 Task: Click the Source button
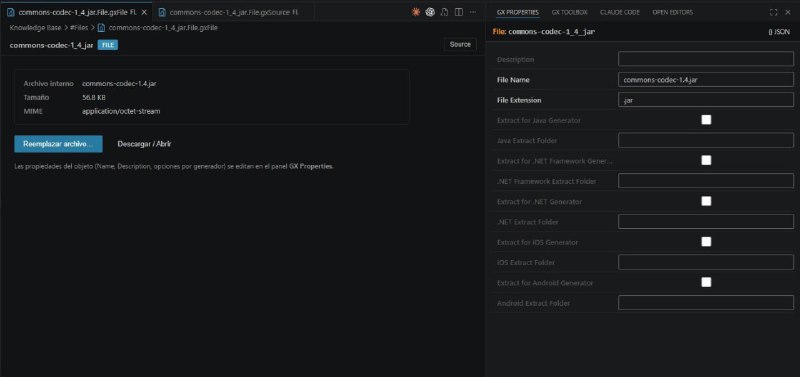click(460, 44)
